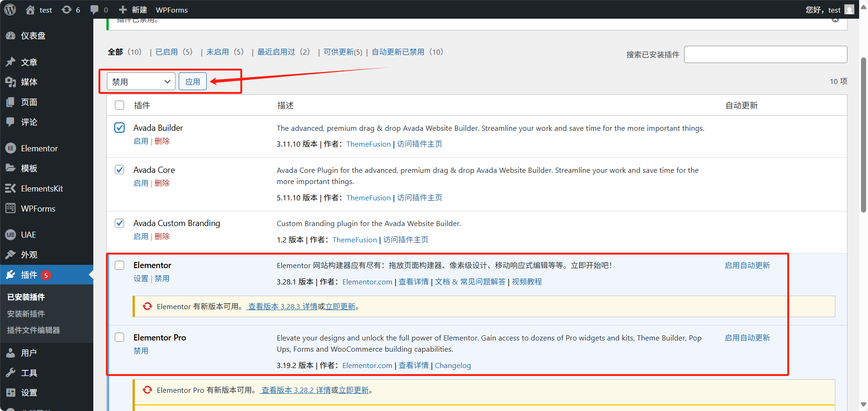Tick the Elementor Pro plugin checkbox
The image size is (868, 411).
[119, 337]
